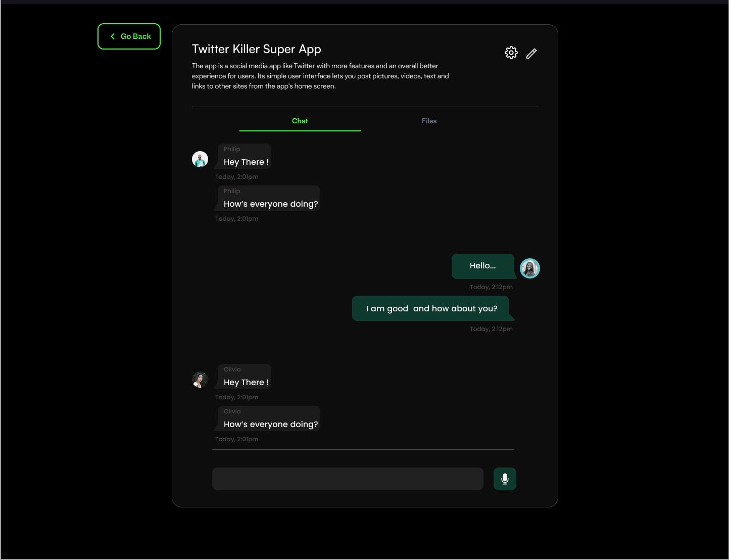The image size is (729, 560).
Task: Click the 2:12pm timestamp under Hello message
Action: coord(491,287)
